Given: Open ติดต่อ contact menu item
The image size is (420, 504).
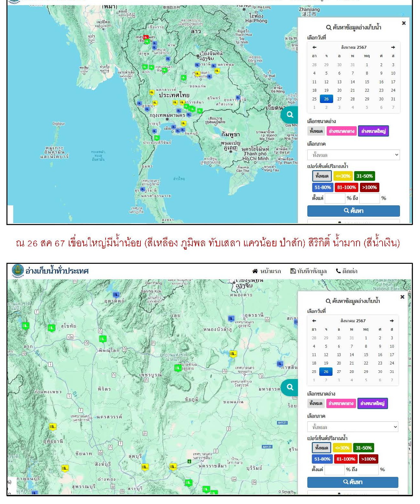Looking at the screenshot, I should tap(347, 271).
